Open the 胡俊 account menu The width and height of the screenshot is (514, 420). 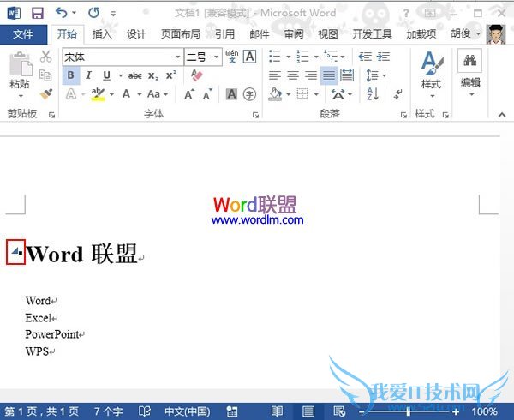click(465, 33)
